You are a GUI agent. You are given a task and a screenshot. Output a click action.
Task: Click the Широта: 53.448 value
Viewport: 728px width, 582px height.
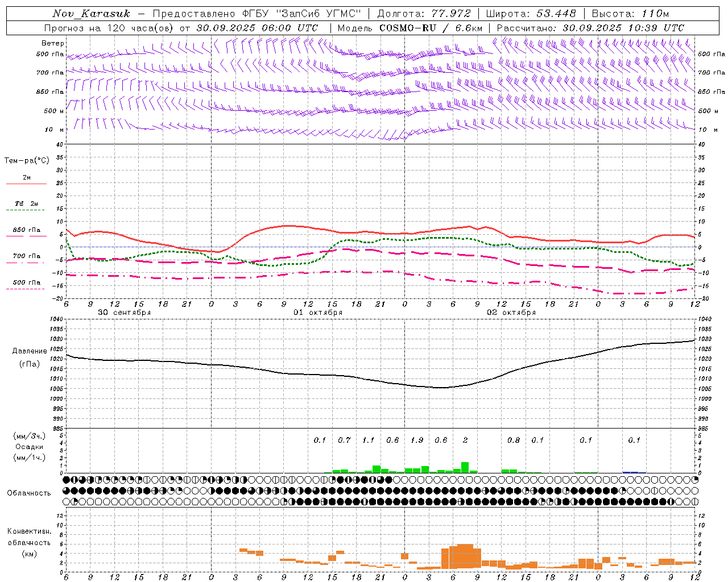coord(531,14)
